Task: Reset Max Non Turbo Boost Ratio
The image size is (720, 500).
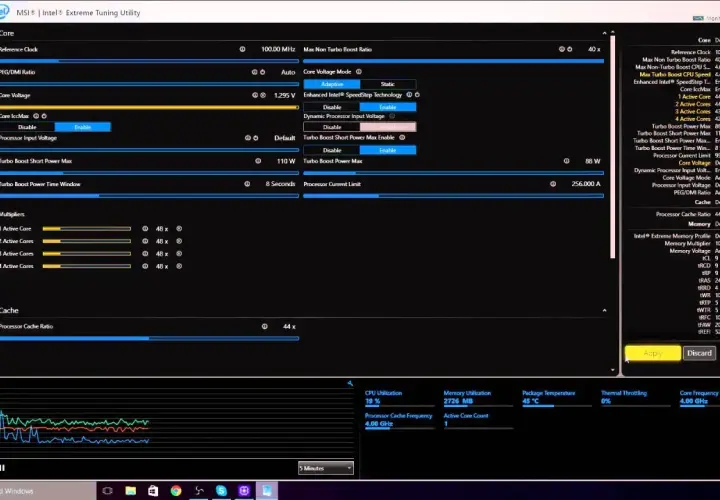Action: click(569, 49)
